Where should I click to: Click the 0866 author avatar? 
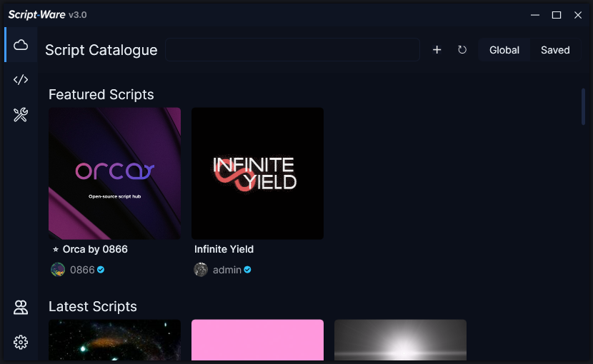58,270
